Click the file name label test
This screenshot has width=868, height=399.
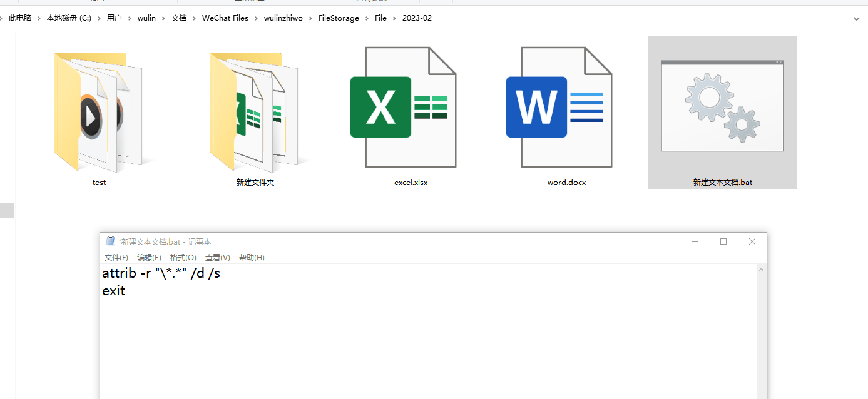(x=99, y=183)
